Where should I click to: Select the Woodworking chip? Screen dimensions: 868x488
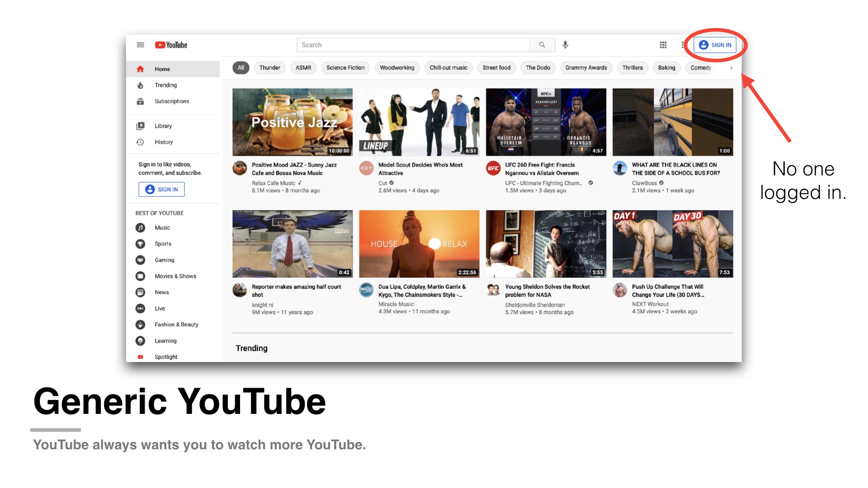tap(397, 68)
